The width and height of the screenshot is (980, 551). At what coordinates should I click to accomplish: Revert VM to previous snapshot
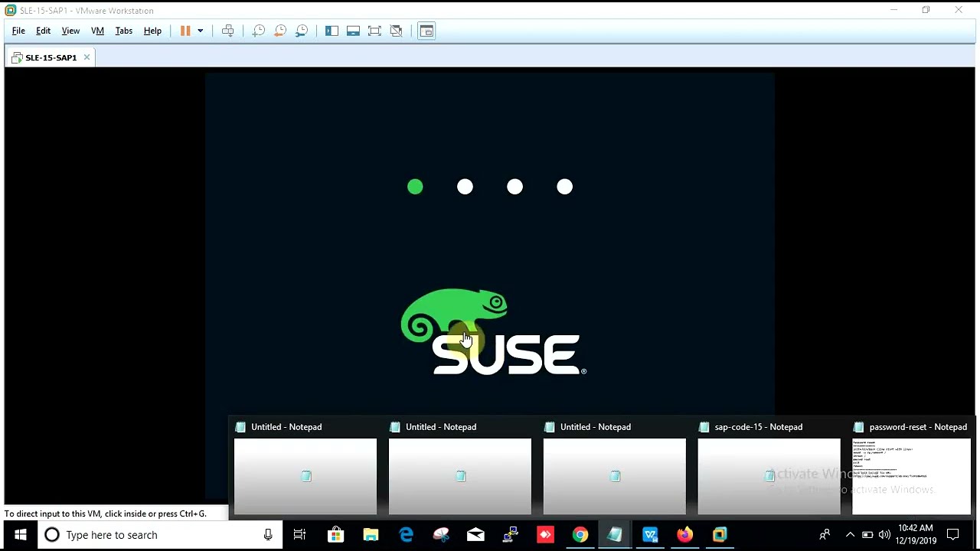[280, 31]
